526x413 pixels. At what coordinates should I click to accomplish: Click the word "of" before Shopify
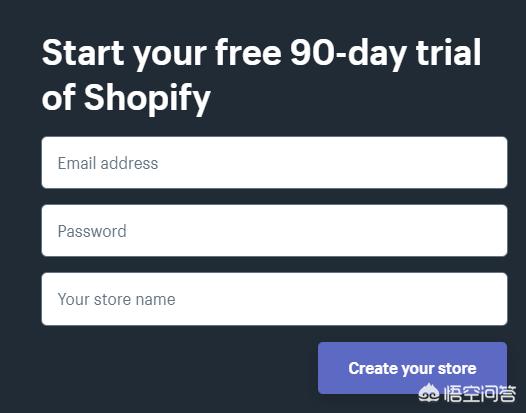[x=58, y=97]
